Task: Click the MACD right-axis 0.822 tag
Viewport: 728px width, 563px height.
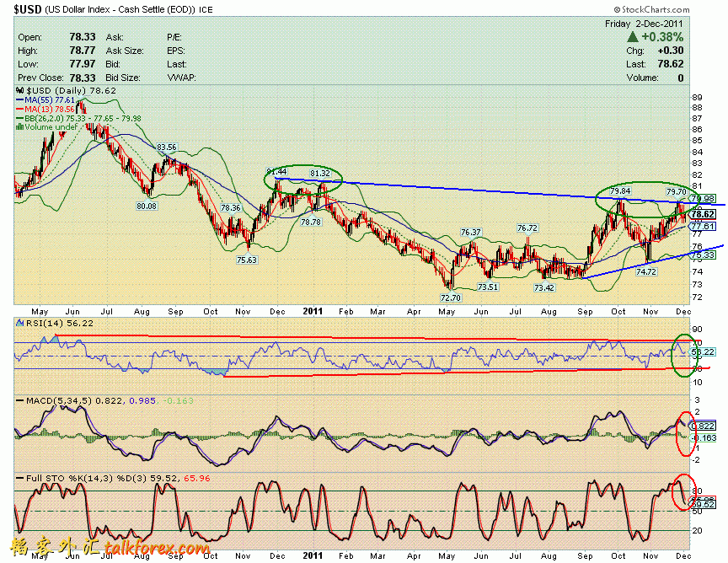Action: click(x=704, y=426)
